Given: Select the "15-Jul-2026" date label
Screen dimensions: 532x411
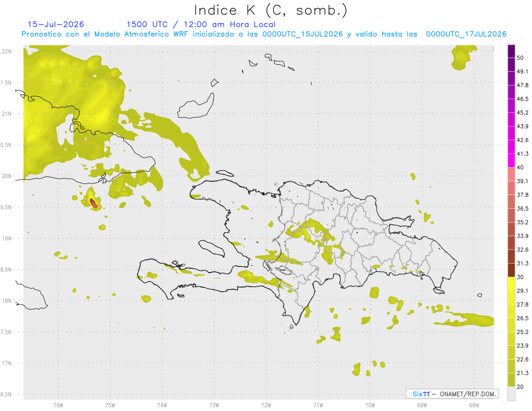Looking at the screenshot, I should tap(56, 24).
